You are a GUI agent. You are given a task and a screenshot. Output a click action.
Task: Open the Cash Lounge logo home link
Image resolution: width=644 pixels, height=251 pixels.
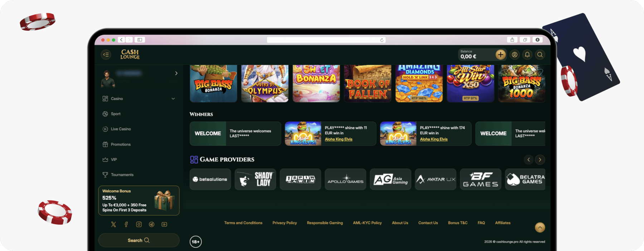130,54
